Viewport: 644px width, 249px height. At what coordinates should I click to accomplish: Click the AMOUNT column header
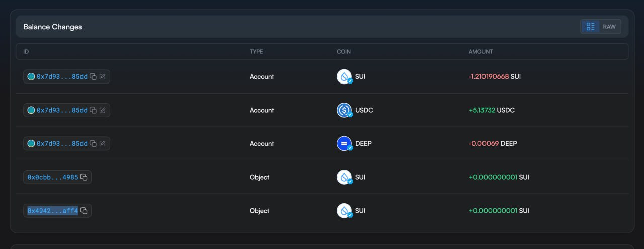(480, 52)
